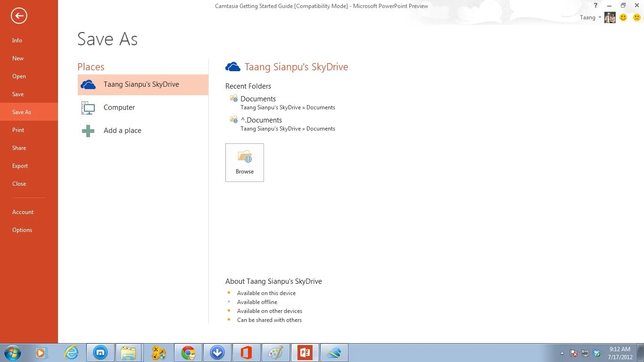The height and width of the screenshot is (362, 644).
Task: Open the blue download arrow taskbar app
Action: pyautogui.click(x=217, y=353)
